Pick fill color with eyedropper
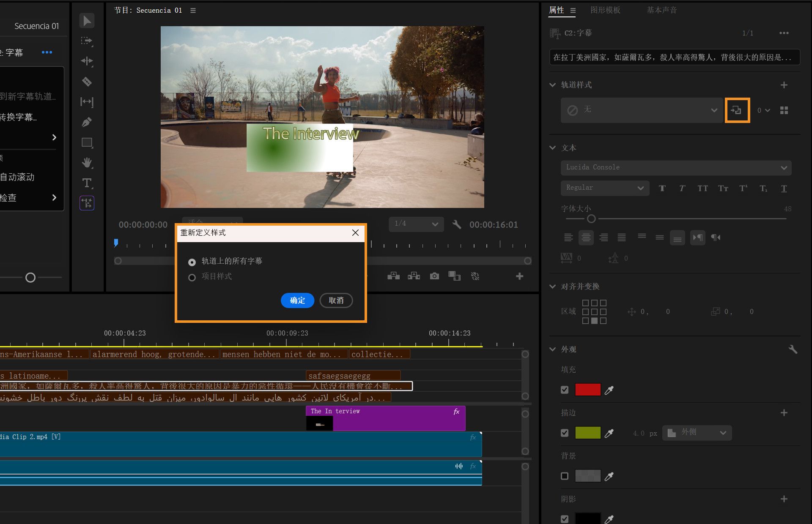The width and height of the screenshot is (812, 524). click(x=609, y=390)
